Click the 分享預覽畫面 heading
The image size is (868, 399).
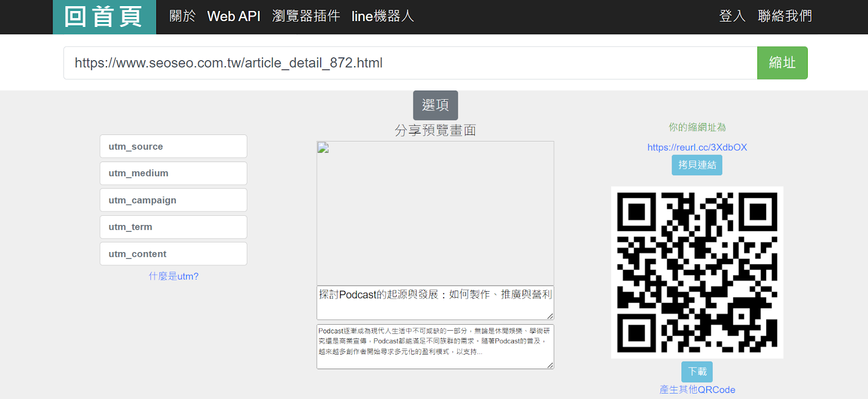click(436, 131)
